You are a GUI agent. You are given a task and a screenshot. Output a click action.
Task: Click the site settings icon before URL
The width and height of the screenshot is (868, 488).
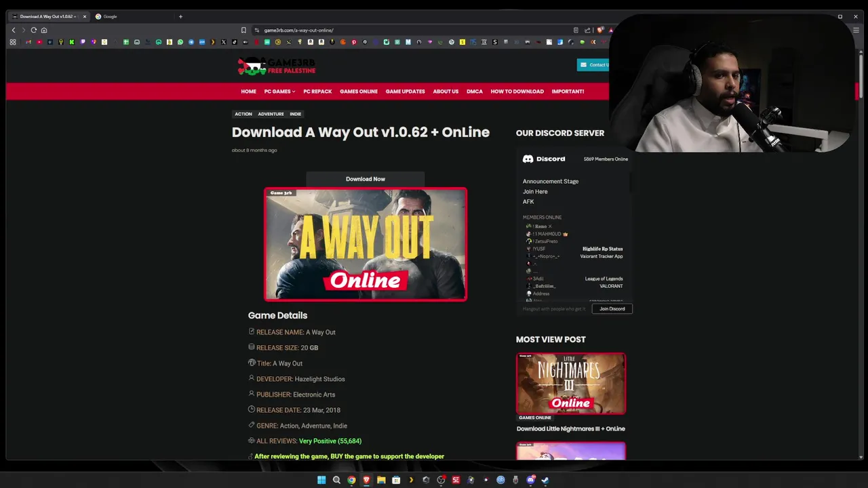click(257, 30)
